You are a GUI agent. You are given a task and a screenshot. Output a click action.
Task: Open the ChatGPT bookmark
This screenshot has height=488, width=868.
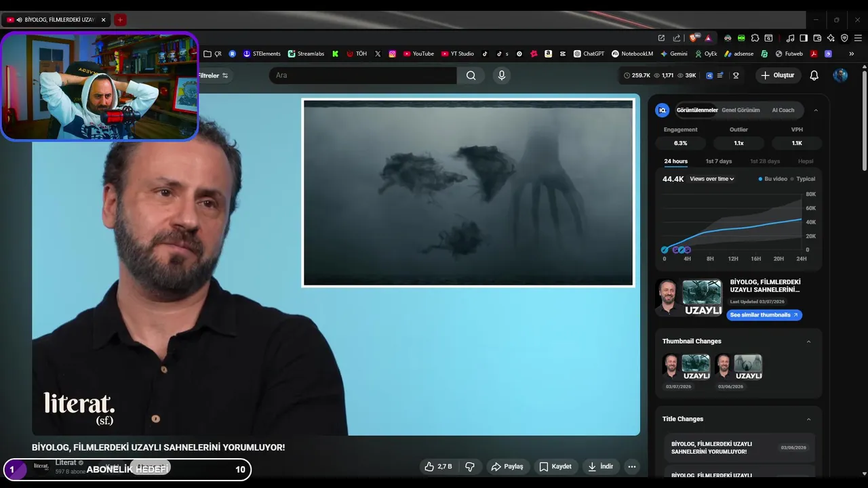[589, 54]
